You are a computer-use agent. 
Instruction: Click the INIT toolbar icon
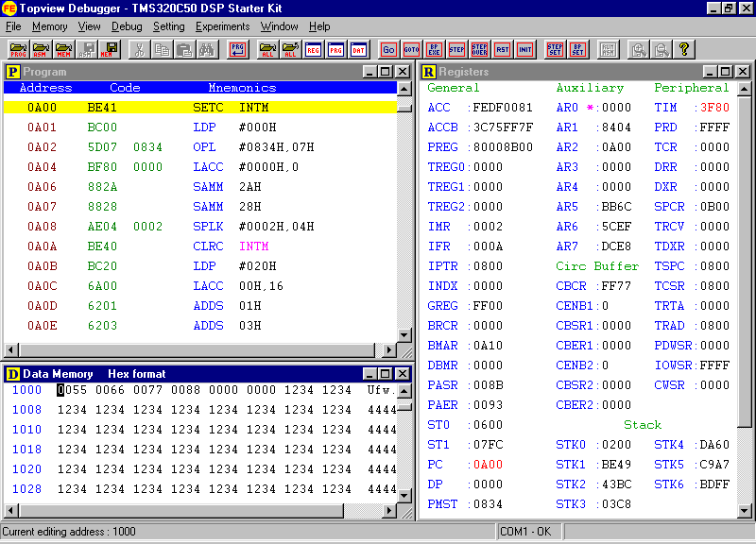[x=524, y=49]
